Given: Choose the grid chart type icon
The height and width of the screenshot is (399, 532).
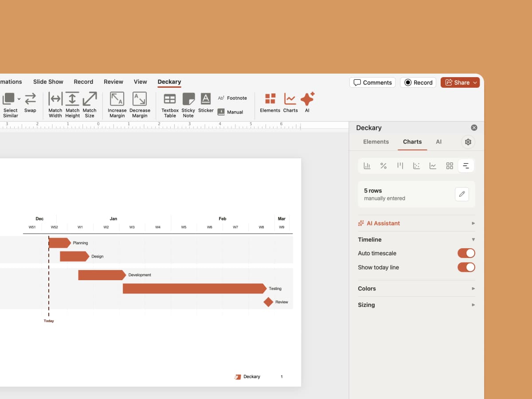Looking at the screenshot, I should (x=450, y=166).
